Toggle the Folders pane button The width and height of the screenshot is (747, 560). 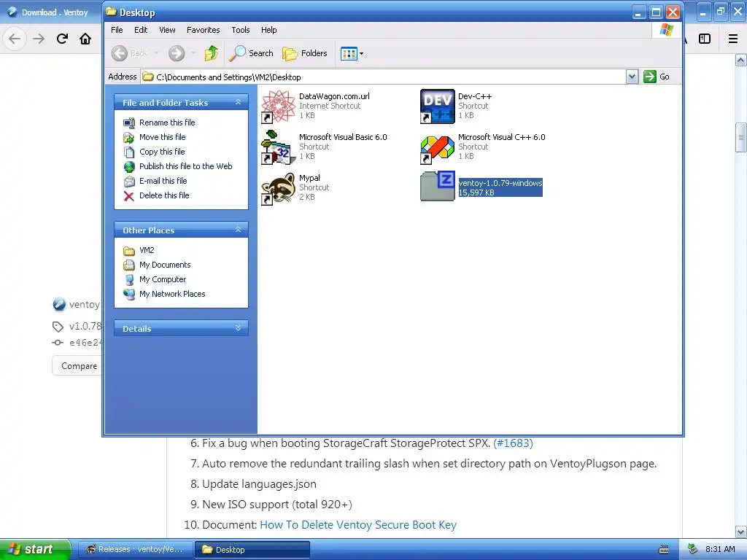coord(305,53)
